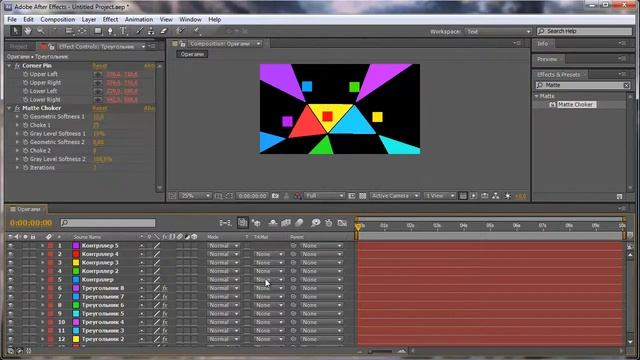Open the Animation menu

(x=139, y=20)
